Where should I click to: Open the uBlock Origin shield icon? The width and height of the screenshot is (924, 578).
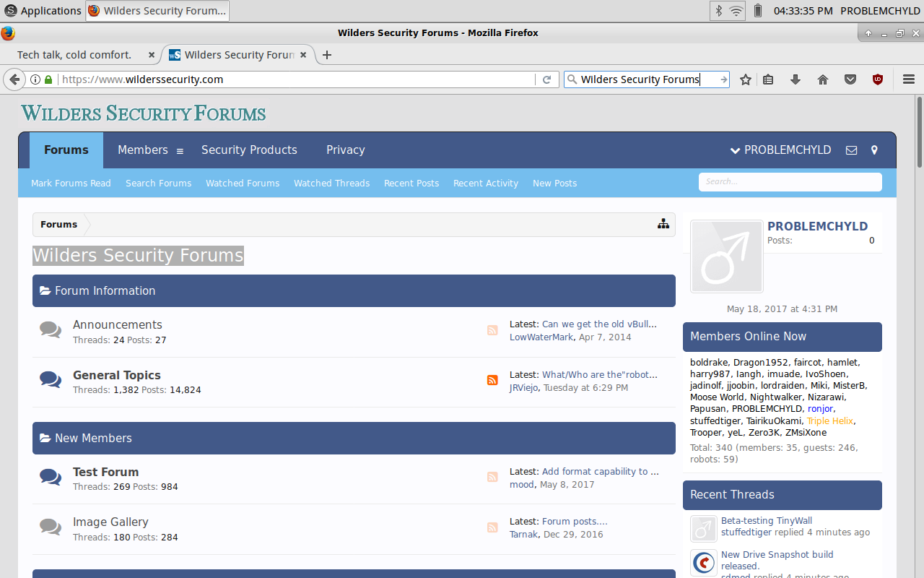(x=878, y=79)
